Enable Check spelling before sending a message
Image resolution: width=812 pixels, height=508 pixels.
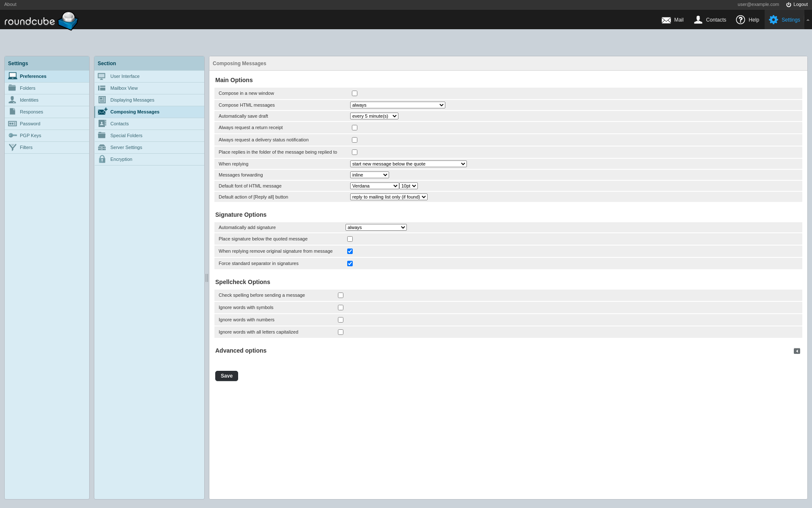coord(340,295)
